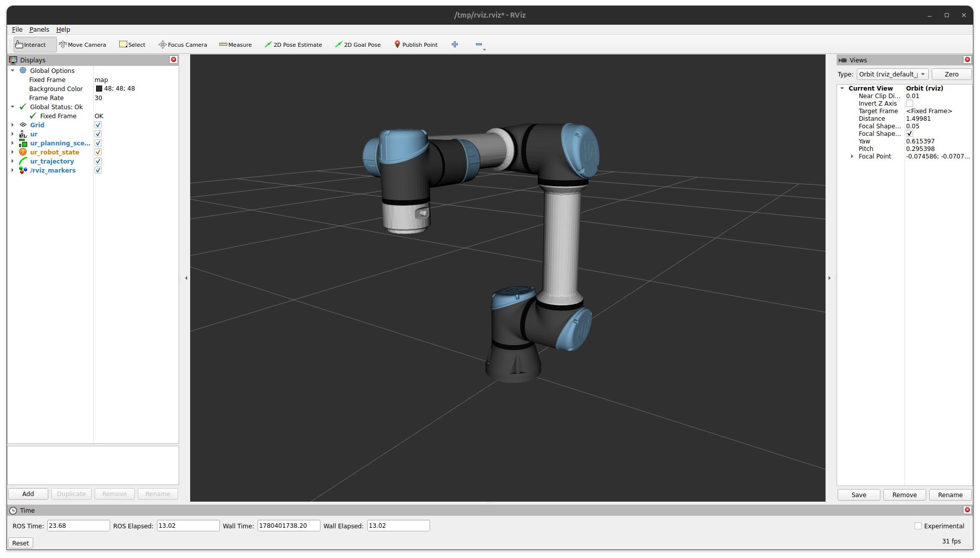Click the Distance value 1.49981

pyautogui.click(x=919, y=119)
